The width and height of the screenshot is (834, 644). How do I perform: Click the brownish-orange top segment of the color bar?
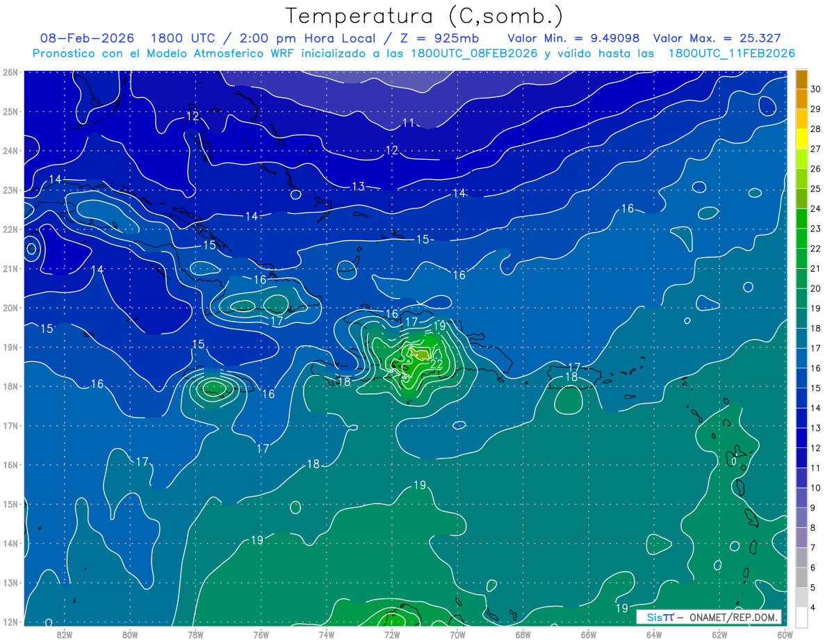(801, 79)
